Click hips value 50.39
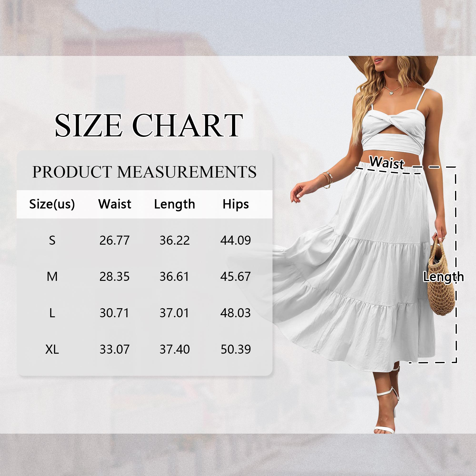 (x=236, y=349)
